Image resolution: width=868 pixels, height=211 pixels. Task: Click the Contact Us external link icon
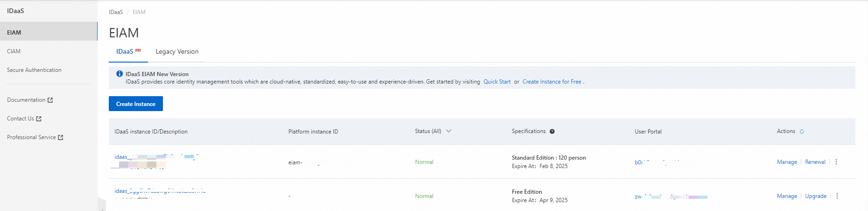click(x=39, y=119)
